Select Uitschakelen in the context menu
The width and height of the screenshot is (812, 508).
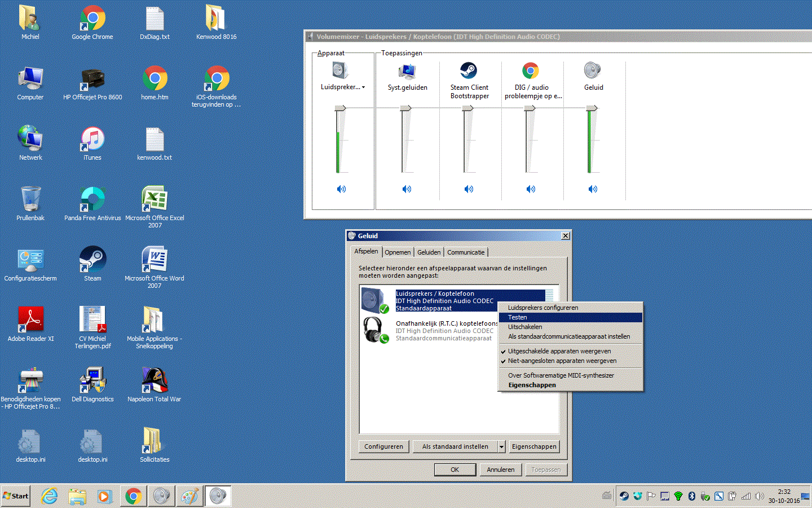571,327
